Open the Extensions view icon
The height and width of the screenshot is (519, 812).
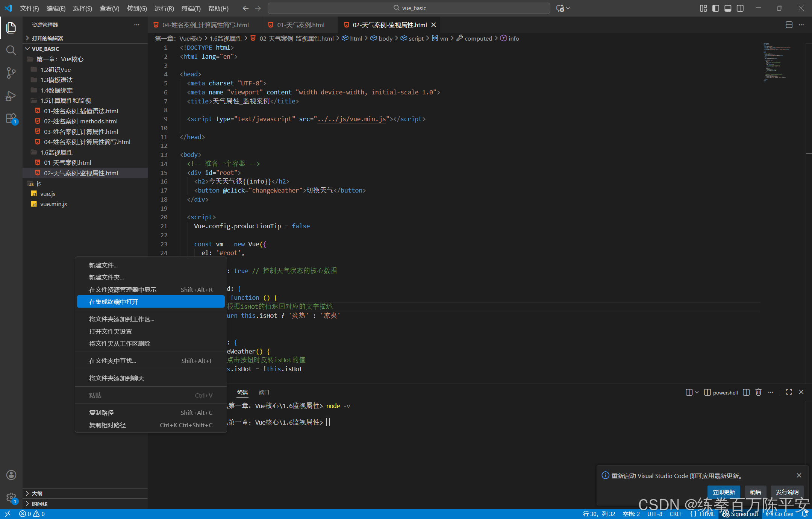(11, 118)
